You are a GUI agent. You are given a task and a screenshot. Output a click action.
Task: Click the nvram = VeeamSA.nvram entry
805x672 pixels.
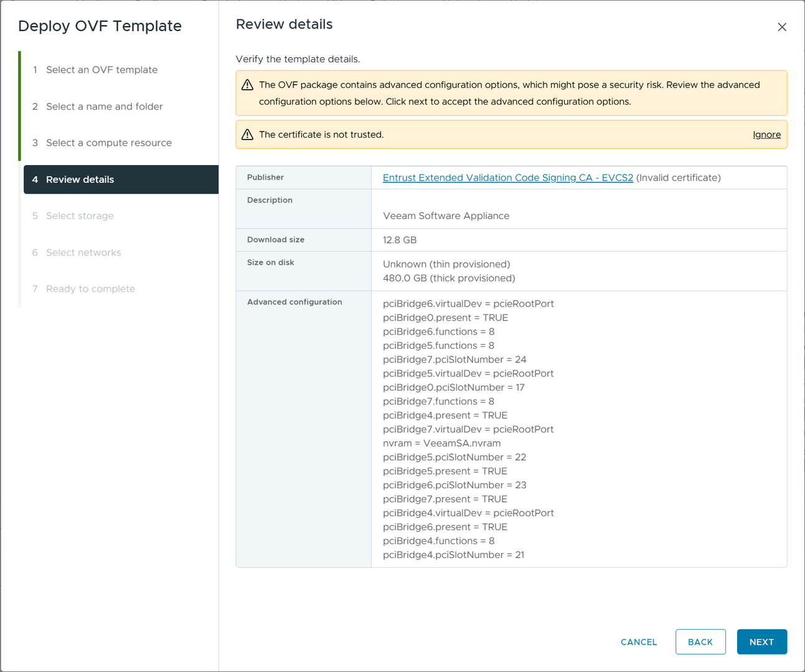[441, 443]
